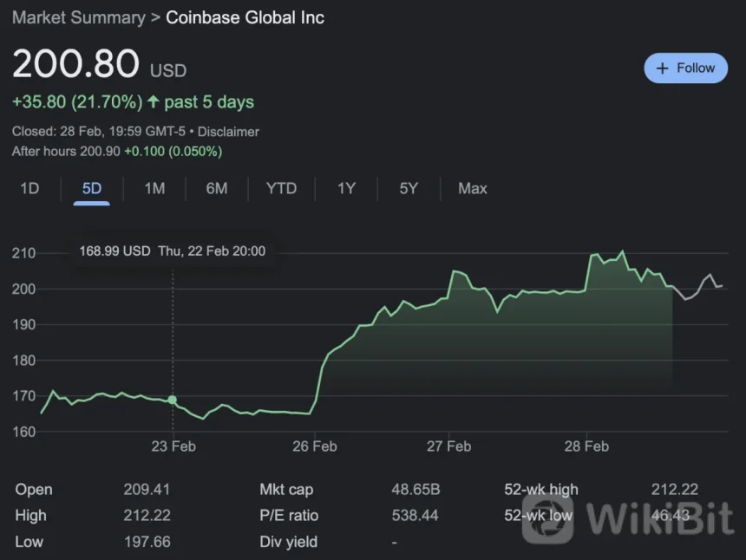The width and height of the screenshot is (746, 560).
Task: Switch chart to 1M range
Action: 154,188
